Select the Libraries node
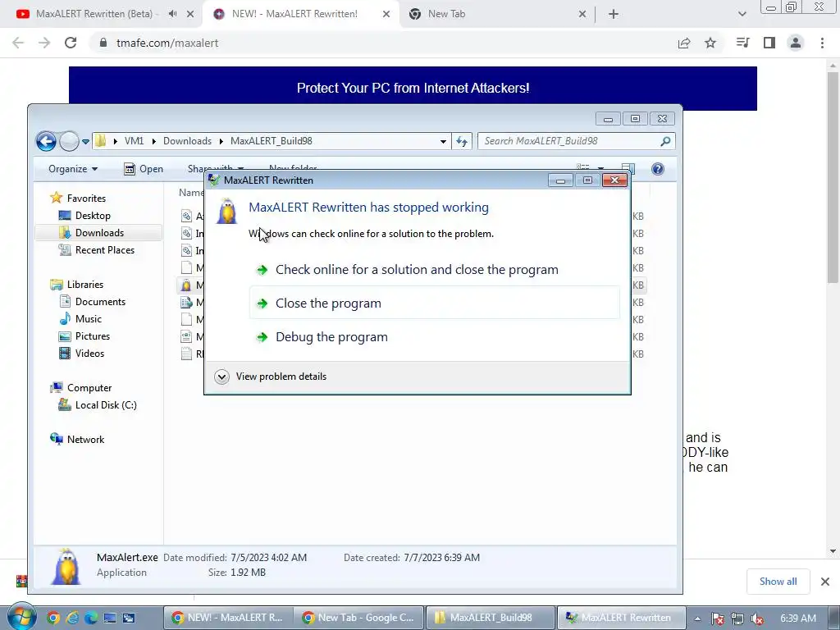Screen dimensions: 840x630 84,285
